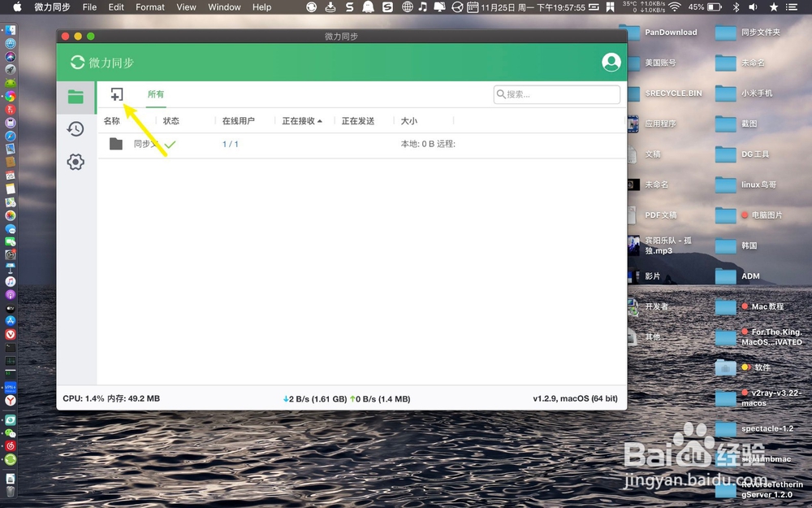812x508 pixels.
Task: Open the Edit menu
Action: pyautogui.click(x=116, y=7)
